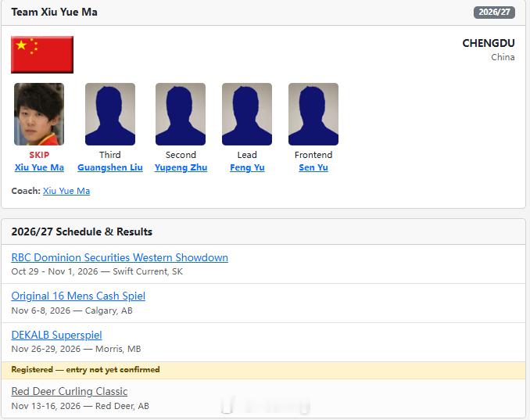Click the China country label
The height and width of the screenshot is (420, 530).
tap(503, 57)
